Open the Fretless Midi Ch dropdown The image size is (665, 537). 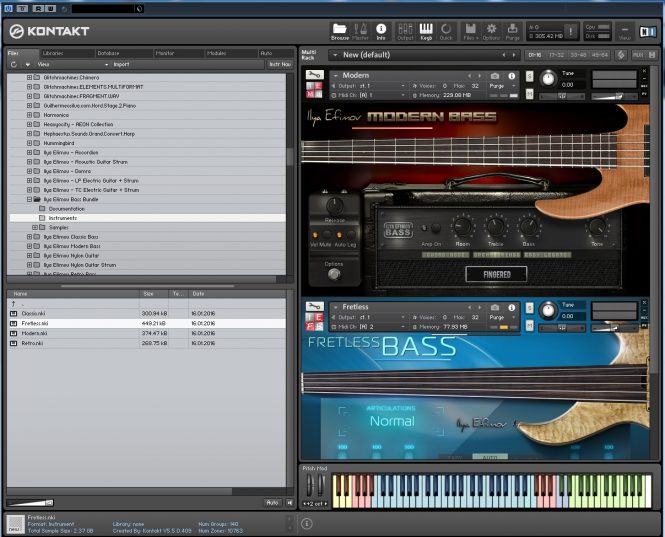pyautogui.click(x=368, y=327)
